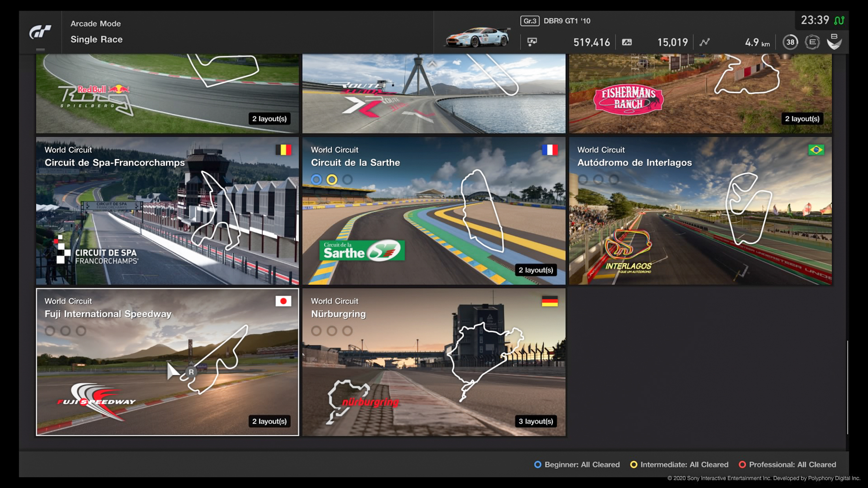Click the Gr.3 category badge
Image resolution: width=868 pixels, height=488 pixels.
tap(529, 21)
